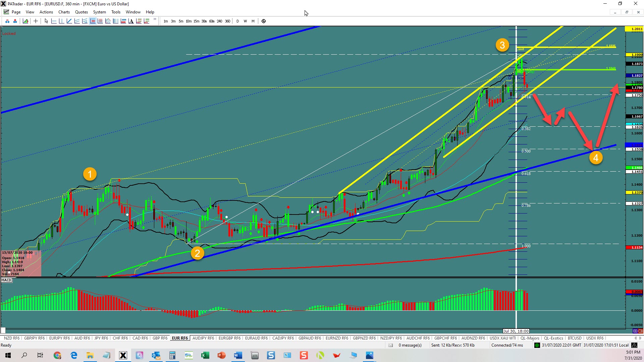
Task: Open the View menu
Action: pos(30,12)
